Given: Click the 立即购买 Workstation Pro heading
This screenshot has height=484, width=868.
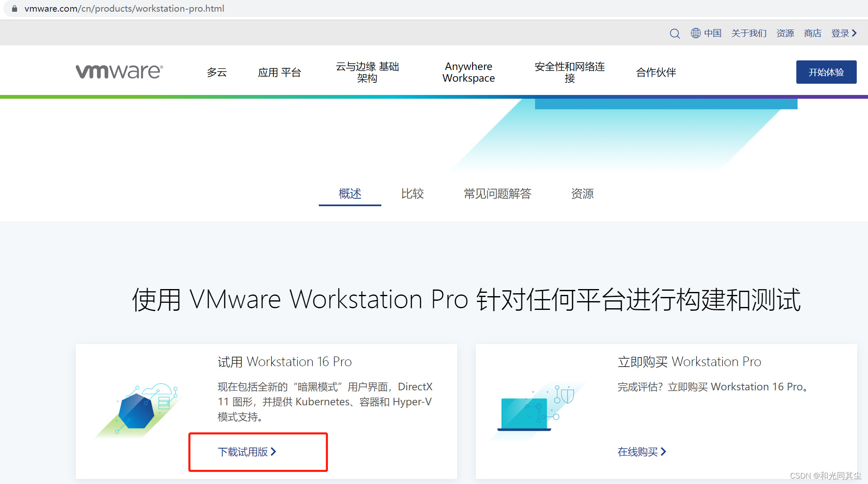Looking at the screenshot, I should click(689, 362).
